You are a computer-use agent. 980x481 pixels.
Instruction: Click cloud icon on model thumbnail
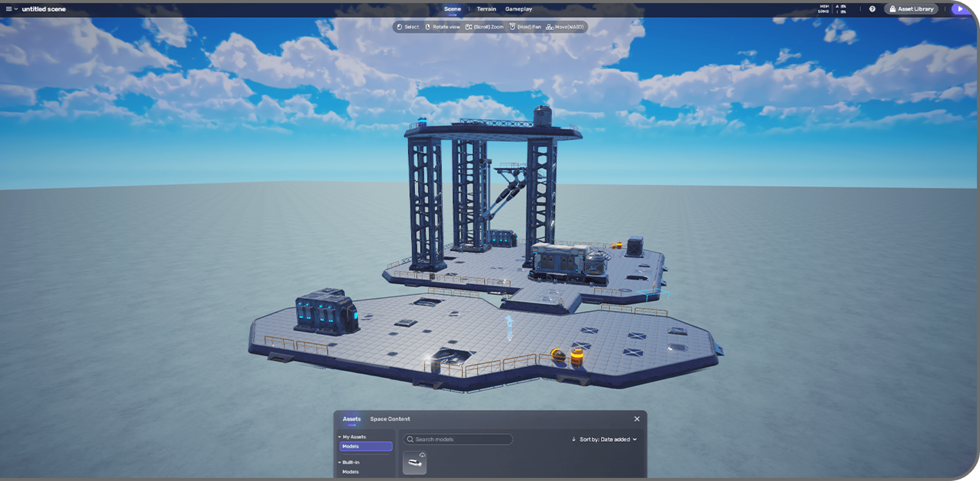(422, 455)
